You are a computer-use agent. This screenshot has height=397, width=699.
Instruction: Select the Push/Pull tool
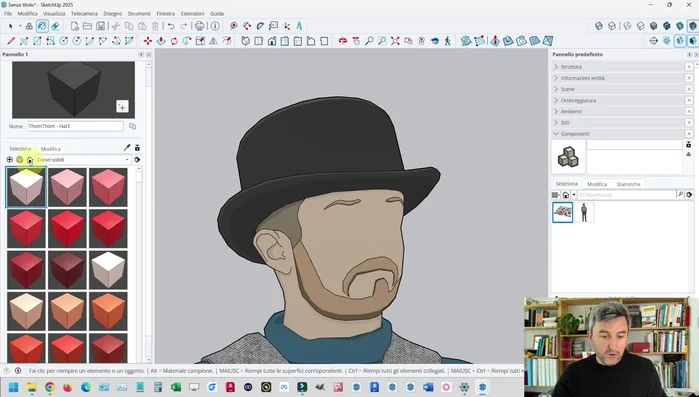coord(160,41)
